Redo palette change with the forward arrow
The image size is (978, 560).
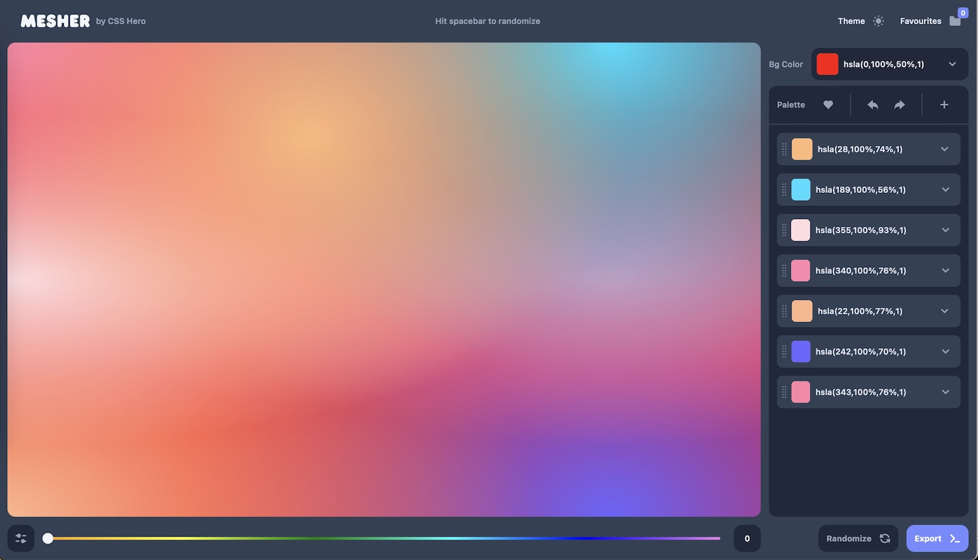[x=899, y=104]
